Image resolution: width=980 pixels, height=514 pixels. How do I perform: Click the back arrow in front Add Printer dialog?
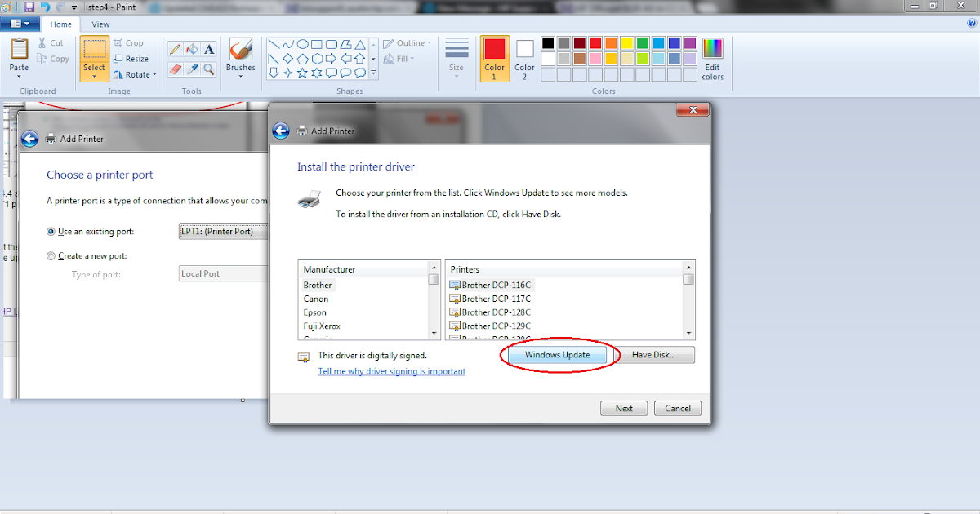(281, 131)
